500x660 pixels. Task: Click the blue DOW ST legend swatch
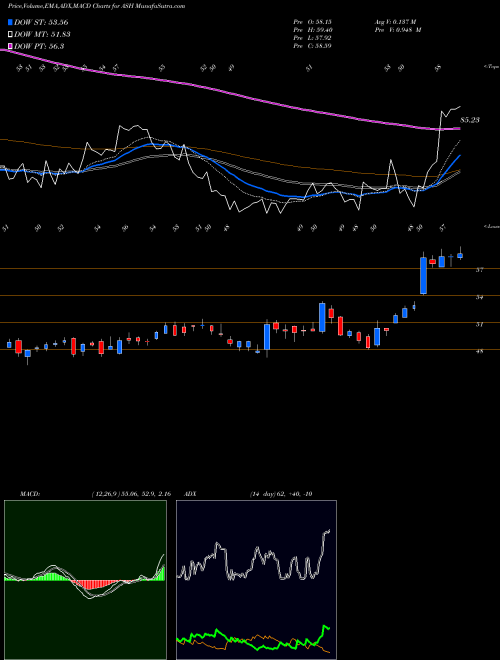coord(11,22)
